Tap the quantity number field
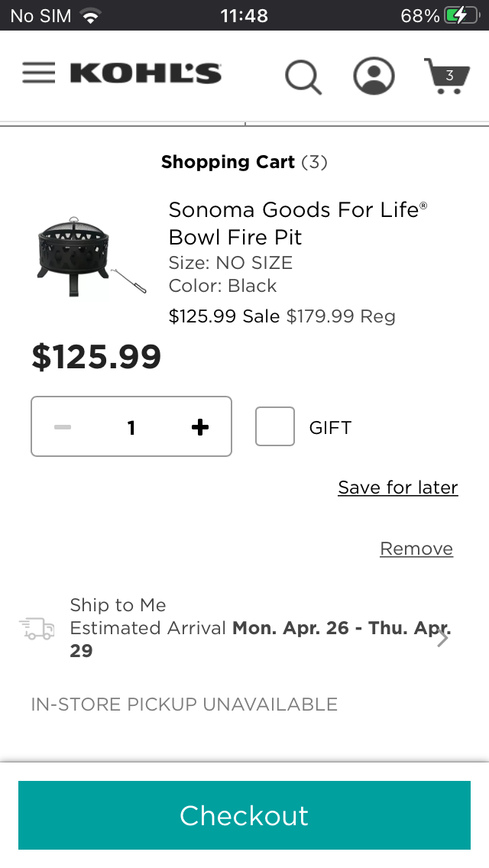 point(131,427)
